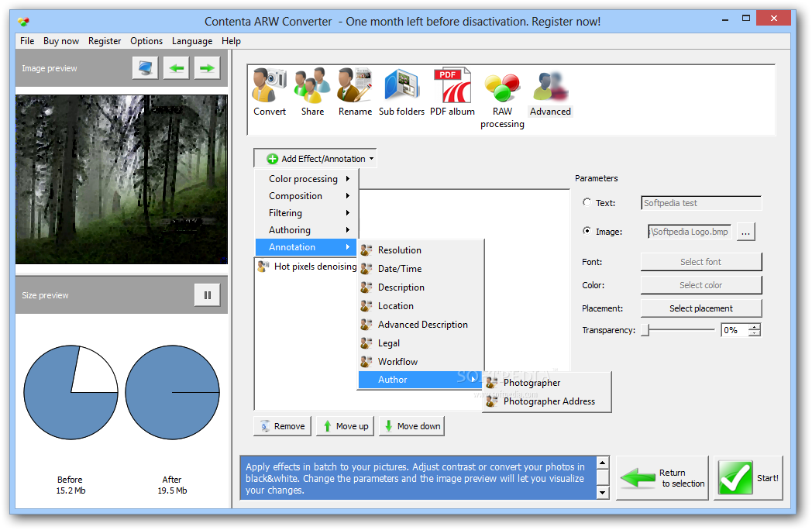Image resolution: width=812 pixels, height=530 pixels.
Task: Select the Image radio button
Action: tap(587, 231)
